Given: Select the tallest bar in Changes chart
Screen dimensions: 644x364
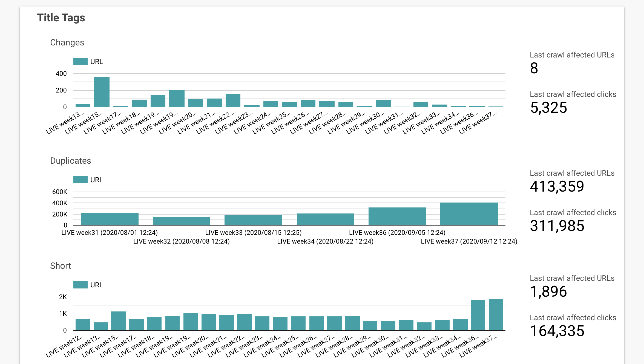Looking at the screenshot, I should pos(102,92).
